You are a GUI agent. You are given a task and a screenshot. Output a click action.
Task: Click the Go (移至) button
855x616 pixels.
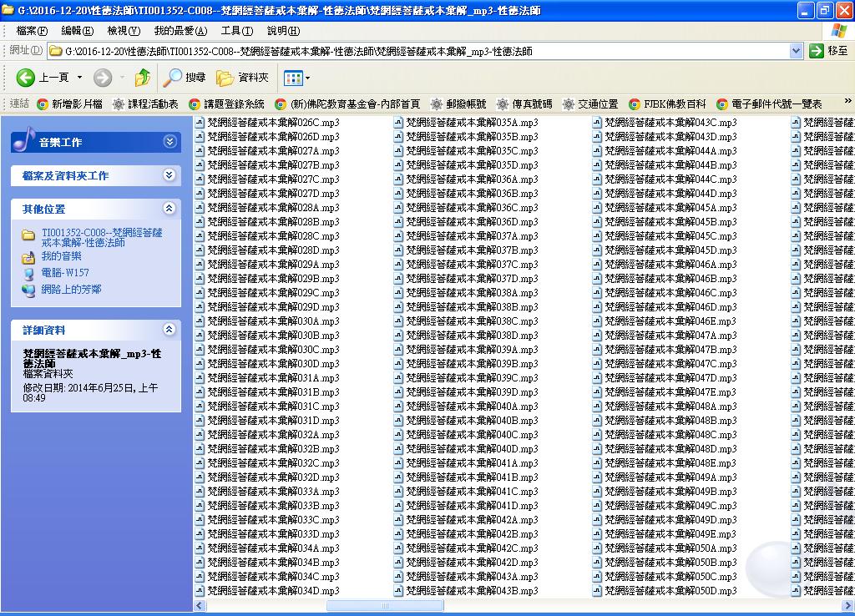click(828, 51)
